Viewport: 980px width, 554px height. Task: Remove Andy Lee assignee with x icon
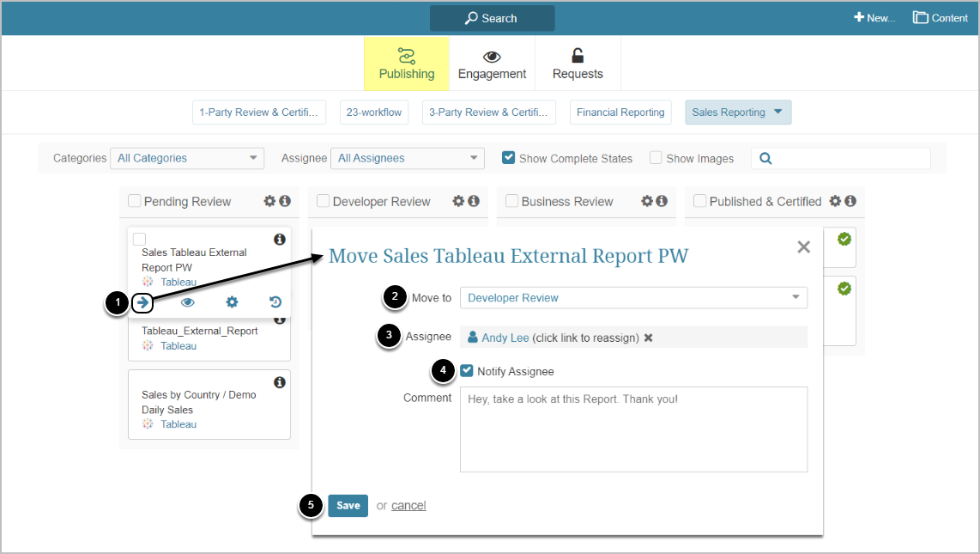(649, 338)
